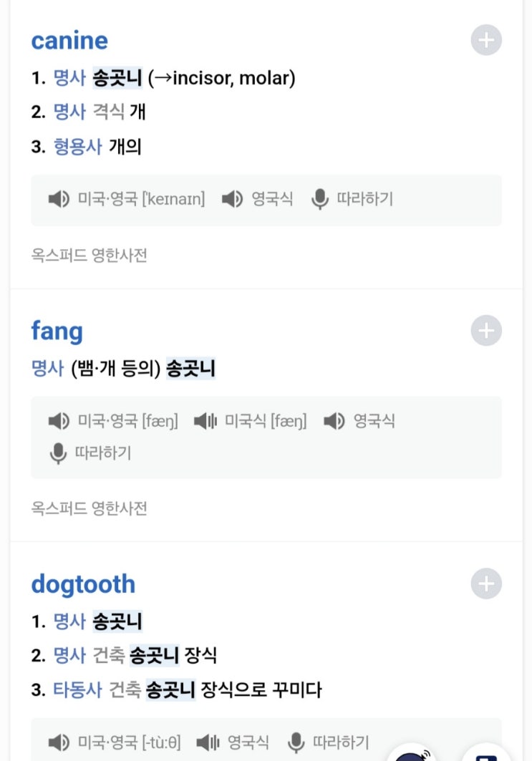The height and width of the screenshot is (761, 532).
Task: Play canine 영국식 pronunciation audio
Action: coord(232,199)
